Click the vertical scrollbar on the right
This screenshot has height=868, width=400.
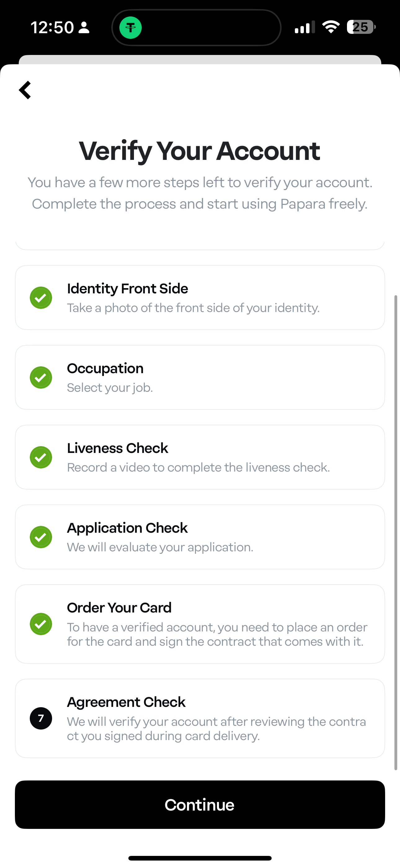pyautogui.click(x=396, y=532)
